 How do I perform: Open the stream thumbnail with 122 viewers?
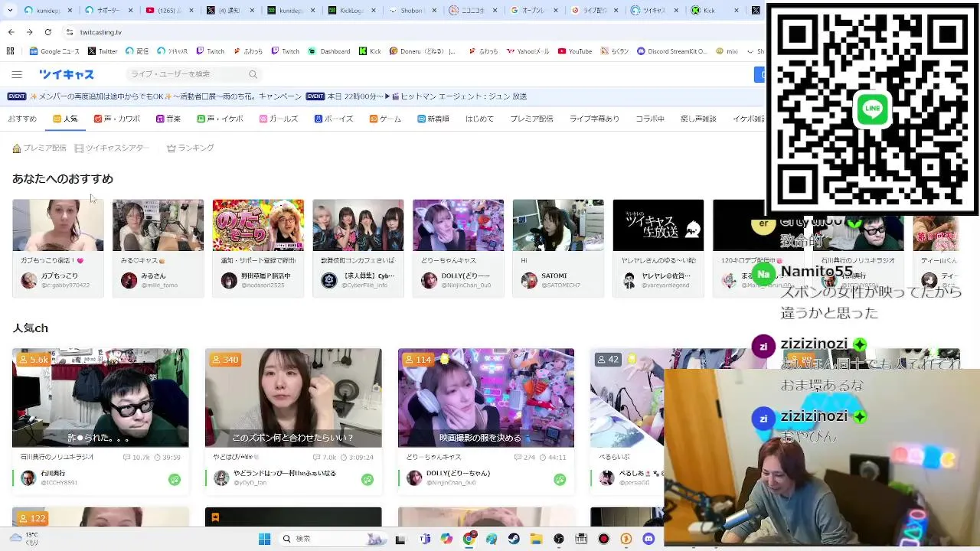click(100, 517)
